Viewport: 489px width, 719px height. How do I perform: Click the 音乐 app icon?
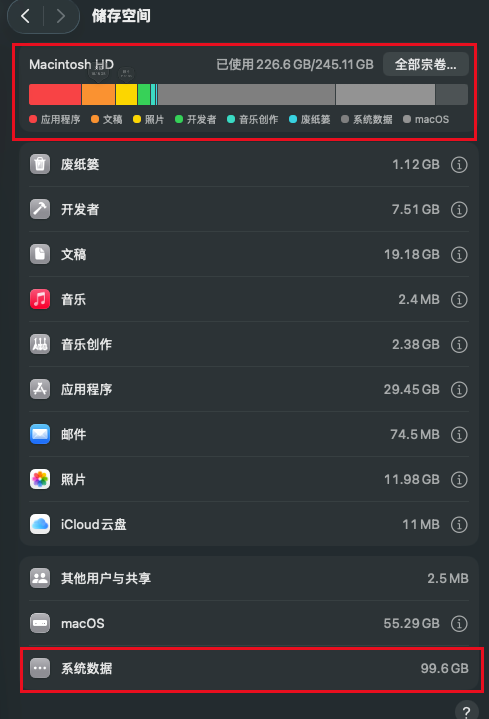(x=40, y=299)
